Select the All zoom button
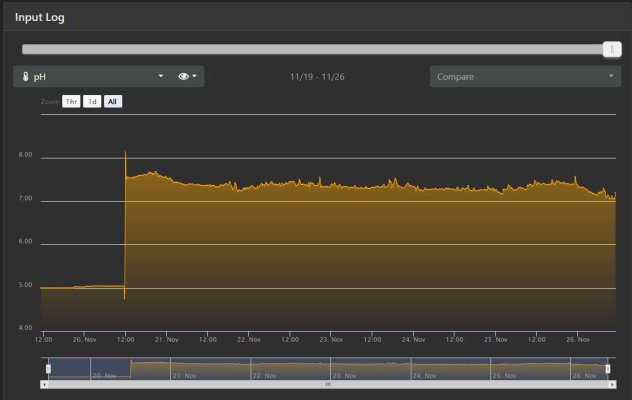Image resolution: width=632 pixels, height=400 pixels. tap(112, 102)
